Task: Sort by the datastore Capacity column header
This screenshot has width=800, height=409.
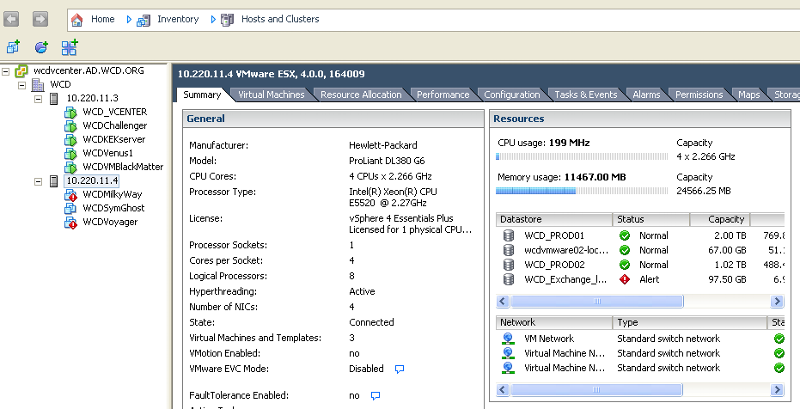Action: click(720, 220)
